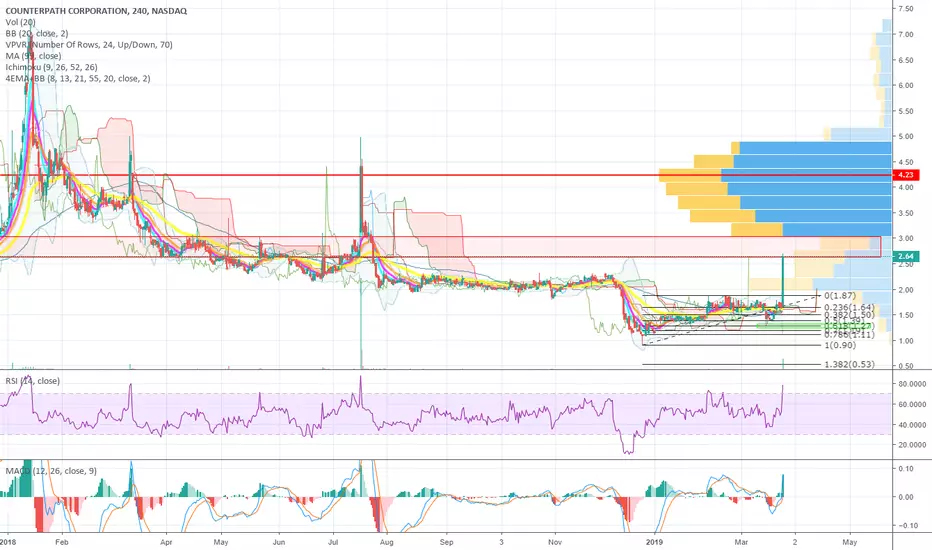Click the Apr label on time axis
Viewport: 932px width, 550px height.
(x=166, y=542)
